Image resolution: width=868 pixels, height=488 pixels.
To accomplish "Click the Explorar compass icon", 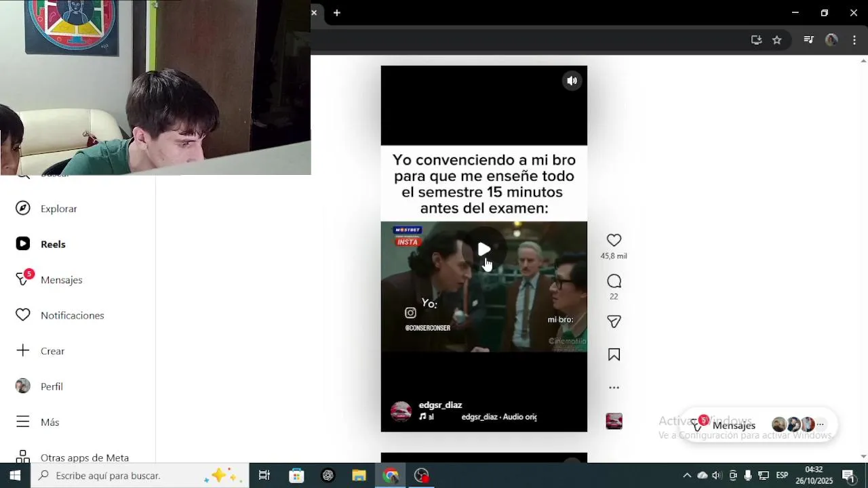I will 23,208.
